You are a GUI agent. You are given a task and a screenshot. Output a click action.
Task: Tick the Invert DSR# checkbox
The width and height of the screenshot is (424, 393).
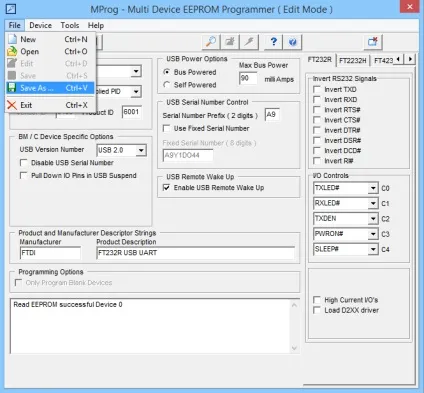[x=317, y=140]
